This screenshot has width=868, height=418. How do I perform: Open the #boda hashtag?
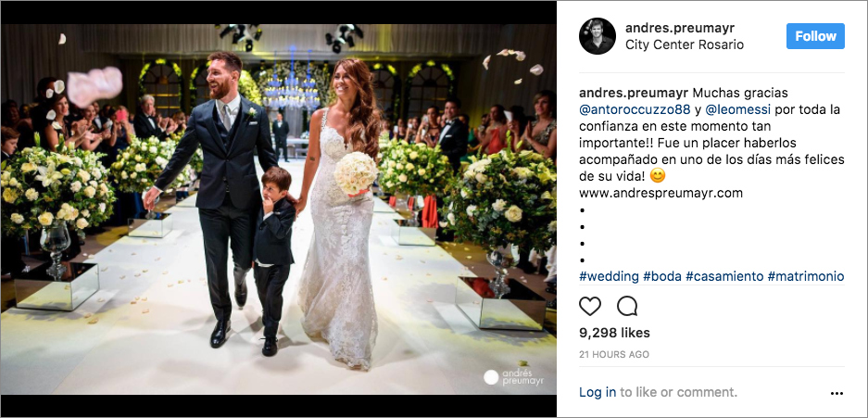pyautogui.click(x=662, y=276)
